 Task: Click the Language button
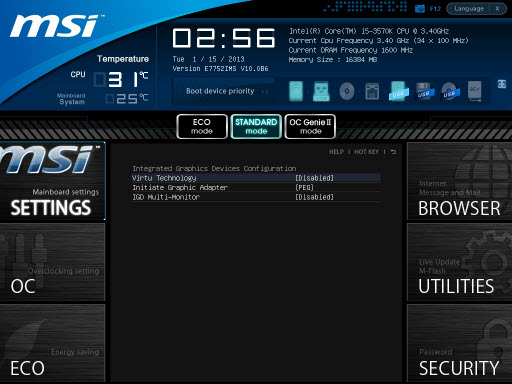469,9
